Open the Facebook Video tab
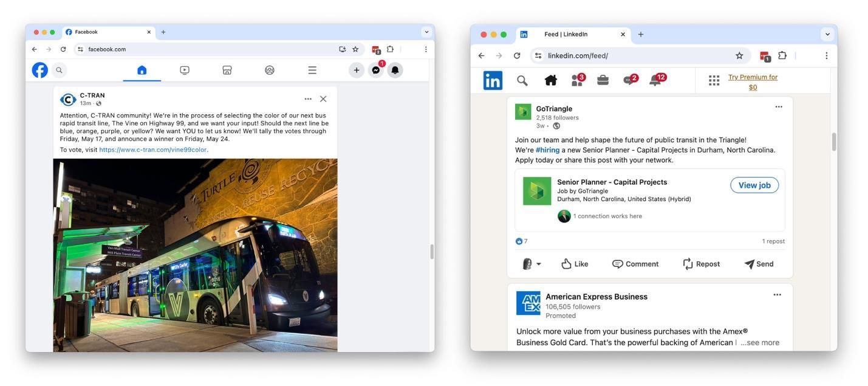The height and width of the screenshot is (386, 868). [x=185, y=70]
